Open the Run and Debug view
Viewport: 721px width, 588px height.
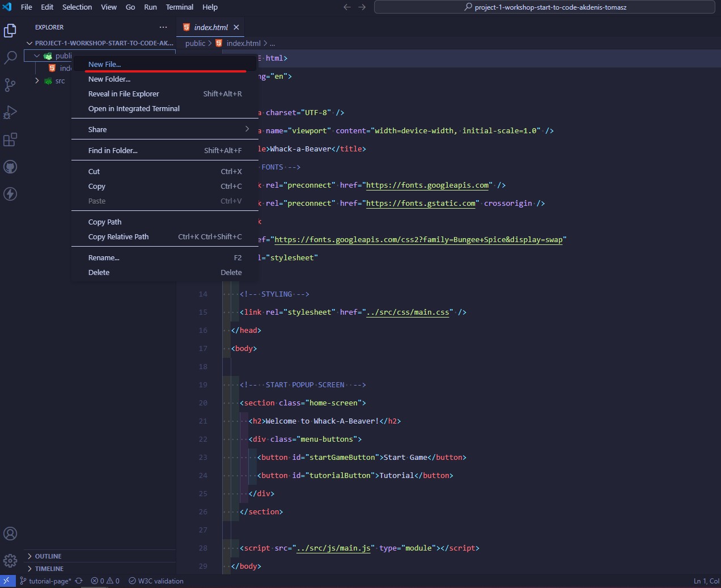coord(10,112)
